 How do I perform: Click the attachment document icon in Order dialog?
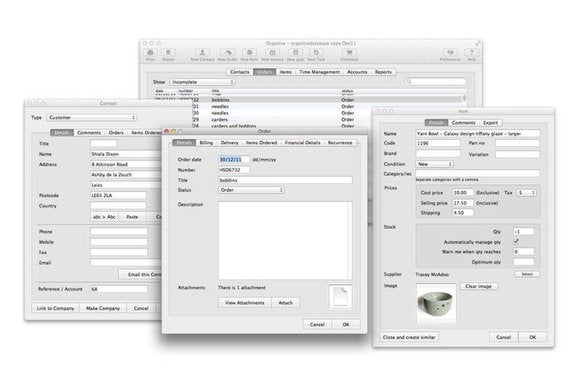click(x=340, y=296)
